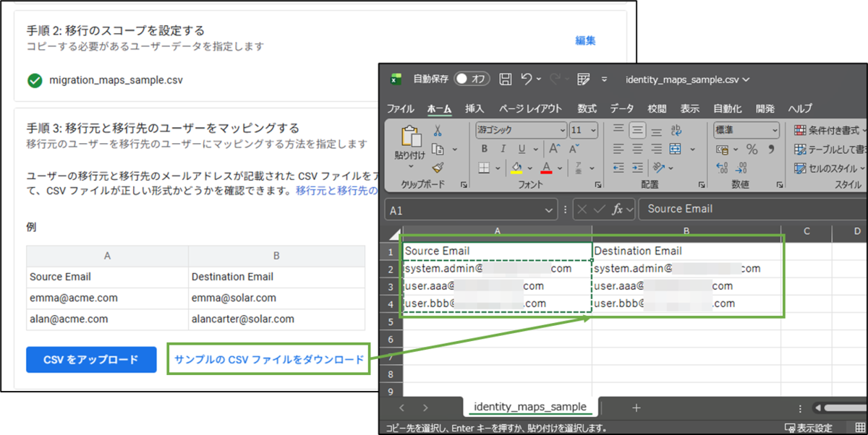Click the edit link for step 2
The image size is (868, 435).
point(585,40)
